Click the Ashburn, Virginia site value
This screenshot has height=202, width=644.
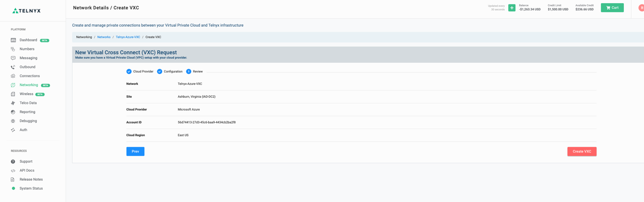pyautogui.click(x=197, y=97)
